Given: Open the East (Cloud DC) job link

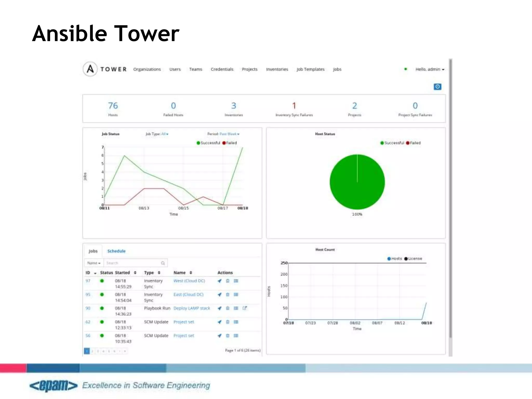Looking at the screenshot, I should (x=188, y=295).
